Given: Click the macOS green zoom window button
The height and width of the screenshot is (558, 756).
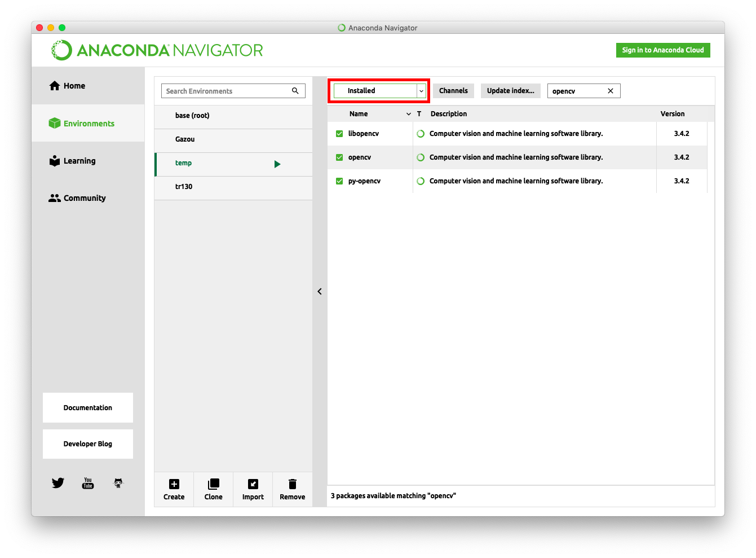Looking at the screenshot, I should [62, 28].
